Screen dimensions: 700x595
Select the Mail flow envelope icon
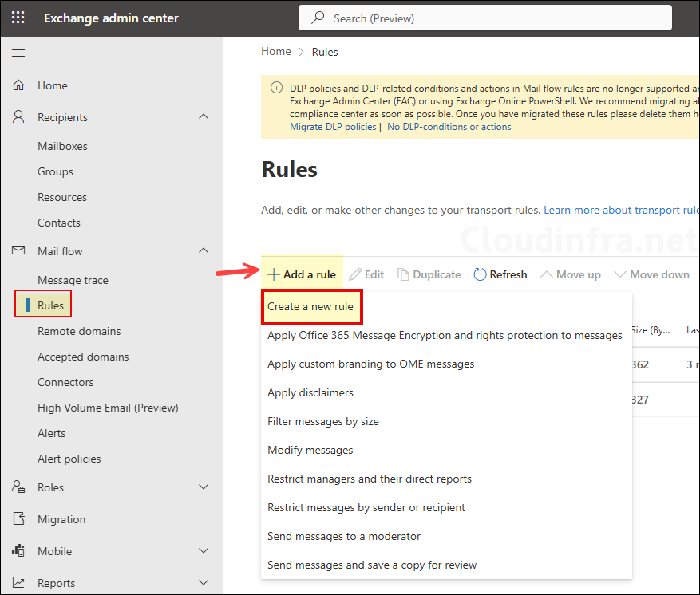[x=18, y=251]
